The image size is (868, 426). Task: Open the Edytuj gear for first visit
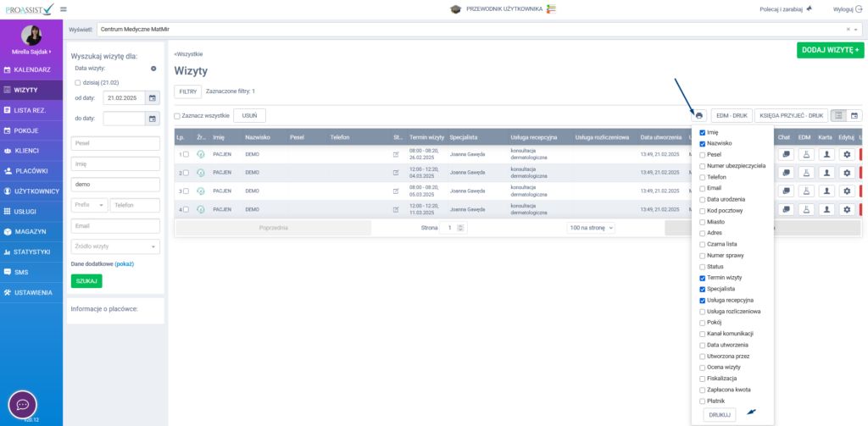click(845, 154)
